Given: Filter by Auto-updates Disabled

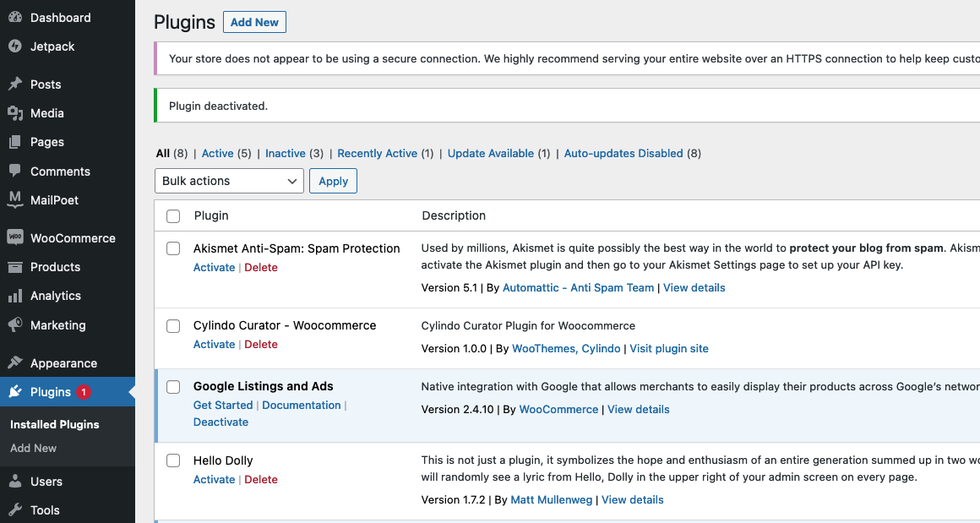Looking at the screenshot, I should [x=623, y=153].
